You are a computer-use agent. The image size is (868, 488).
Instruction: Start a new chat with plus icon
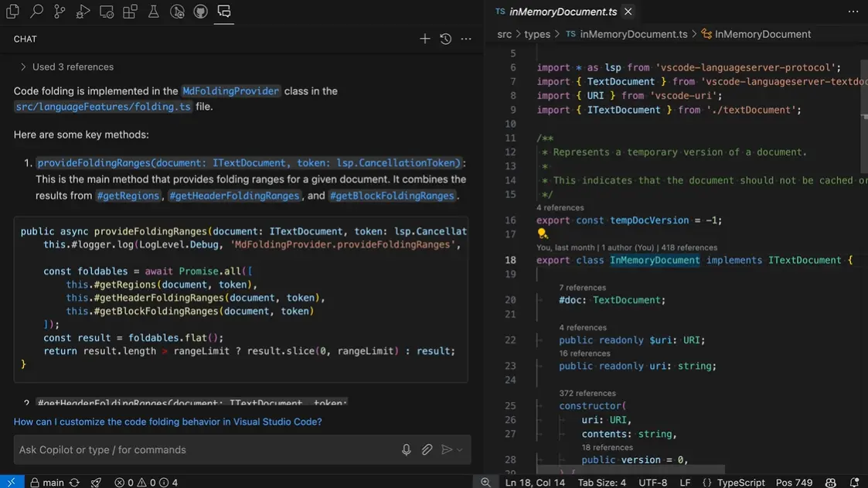424,39
